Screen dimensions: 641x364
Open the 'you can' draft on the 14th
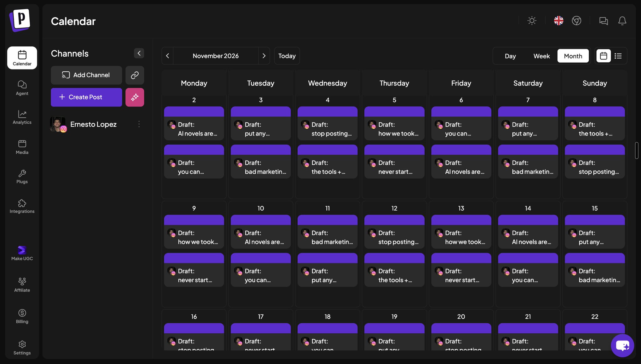click(528, 270)
